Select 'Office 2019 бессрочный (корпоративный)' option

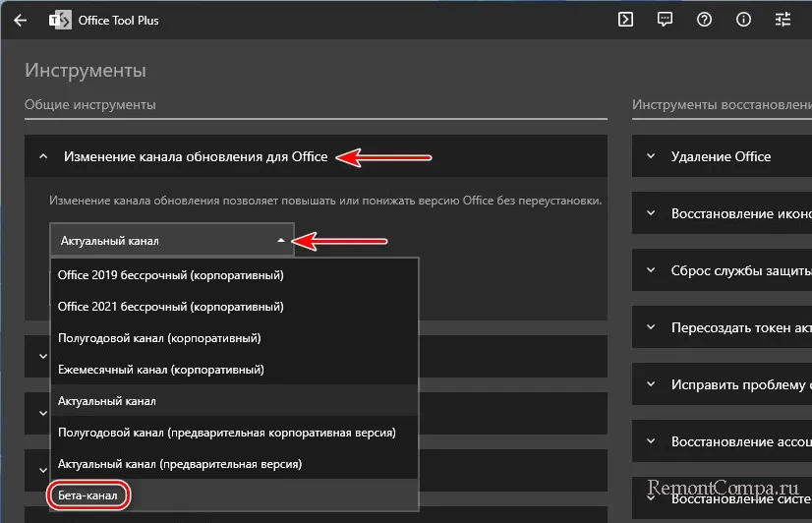point(171,275)
